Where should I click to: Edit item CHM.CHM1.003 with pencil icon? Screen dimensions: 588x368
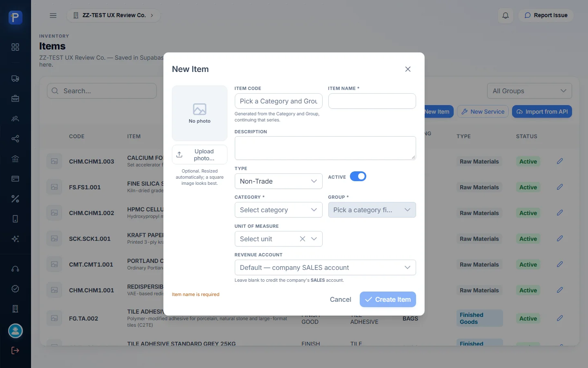tap(560, 161)
